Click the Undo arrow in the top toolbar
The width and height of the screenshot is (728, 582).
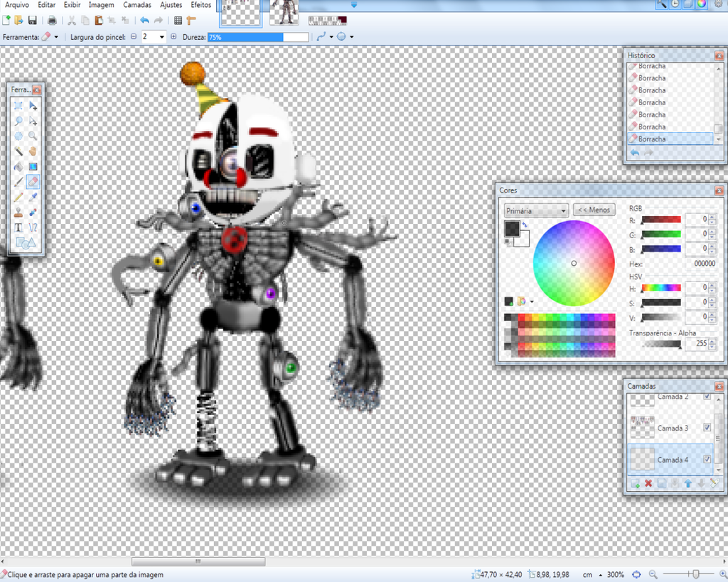click(145, 20)
